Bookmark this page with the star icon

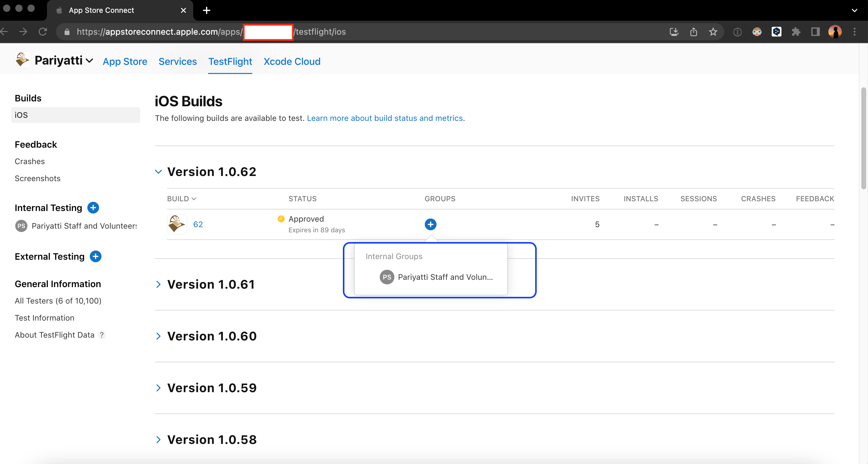click(x=713, y=32)
